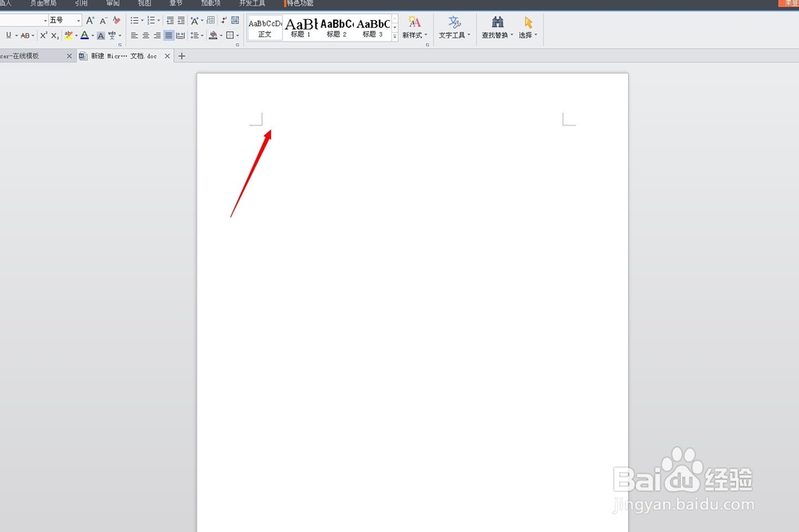Close the 在线模板 tab
Image resolution: width=799 pixels, height=532 pixels.
70,56
